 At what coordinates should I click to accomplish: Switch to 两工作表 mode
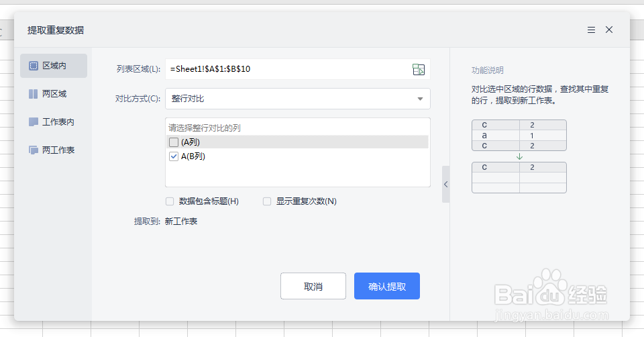(54, 150)
